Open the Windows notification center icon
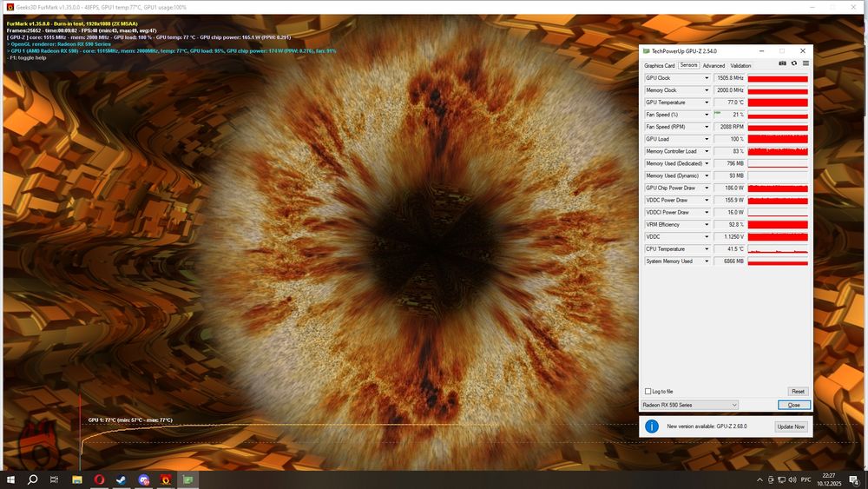Viewport: 868px width, 489px height. (852, 479)
